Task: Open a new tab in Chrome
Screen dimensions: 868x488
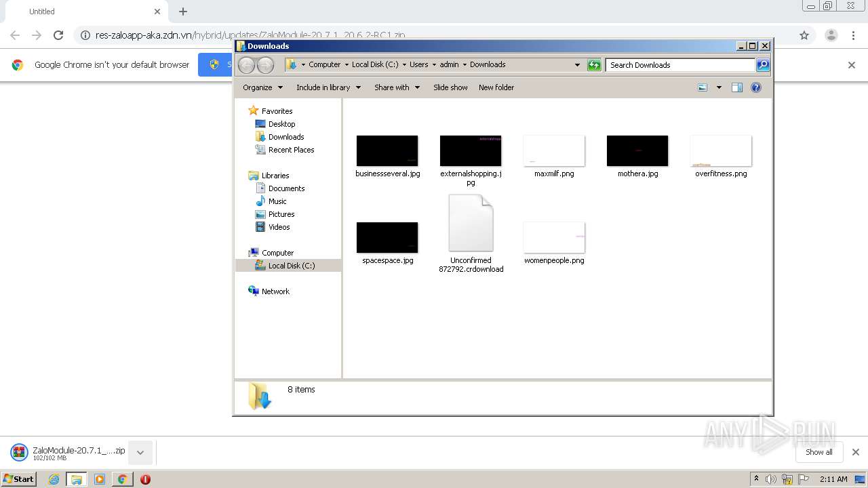Action: [183, 12]
